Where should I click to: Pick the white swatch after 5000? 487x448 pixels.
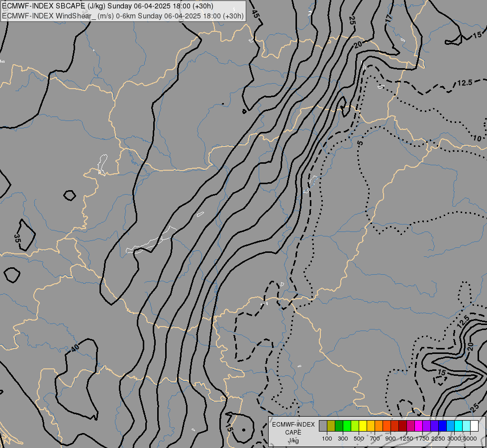coord(474,426)
